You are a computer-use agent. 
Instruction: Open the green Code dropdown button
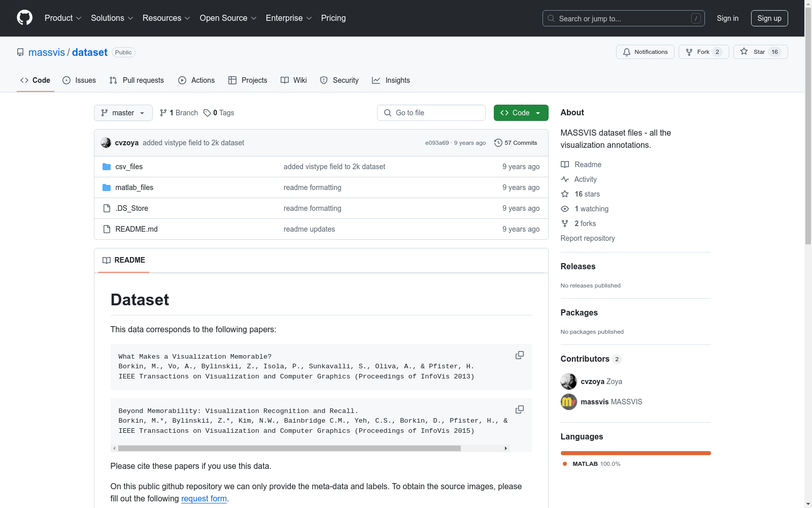pos(521,113)
